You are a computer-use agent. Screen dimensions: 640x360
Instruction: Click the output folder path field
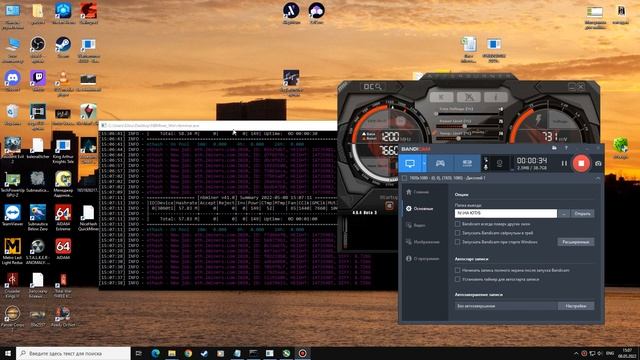[x=506, y=213]
